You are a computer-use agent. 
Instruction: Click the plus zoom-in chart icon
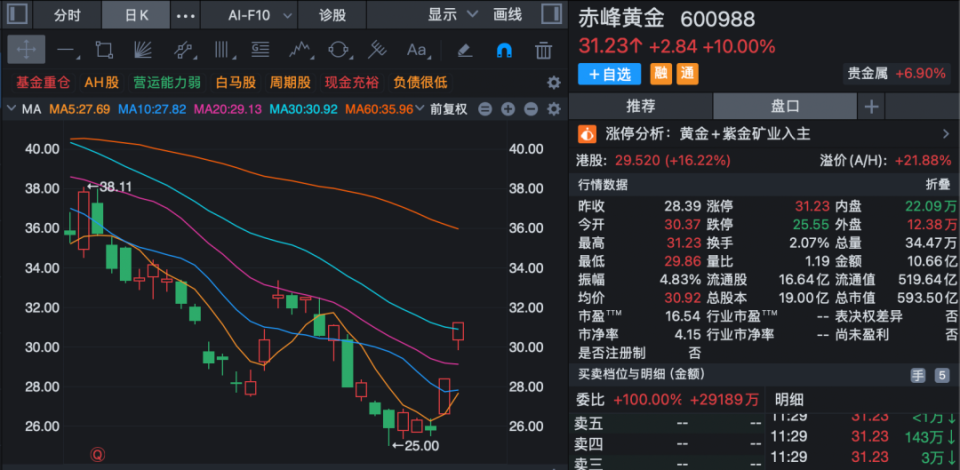pyautogui.click(x=508, y=110)
